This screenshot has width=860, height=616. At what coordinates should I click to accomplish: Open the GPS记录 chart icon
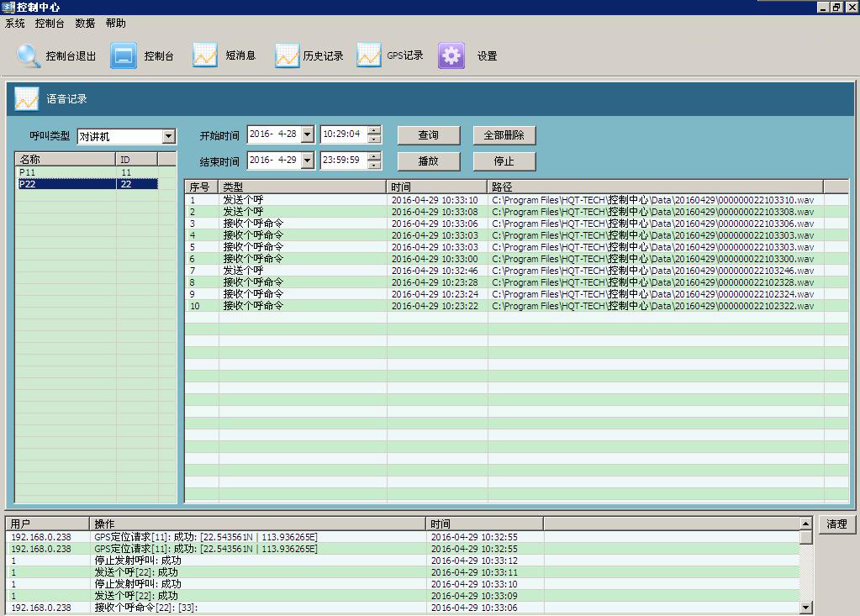coord(368,55)
